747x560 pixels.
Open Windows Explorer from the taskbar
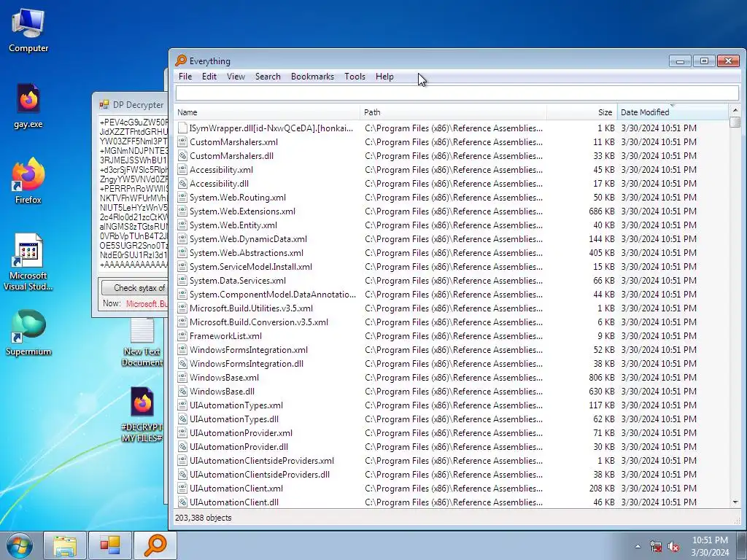coord(65,545)
